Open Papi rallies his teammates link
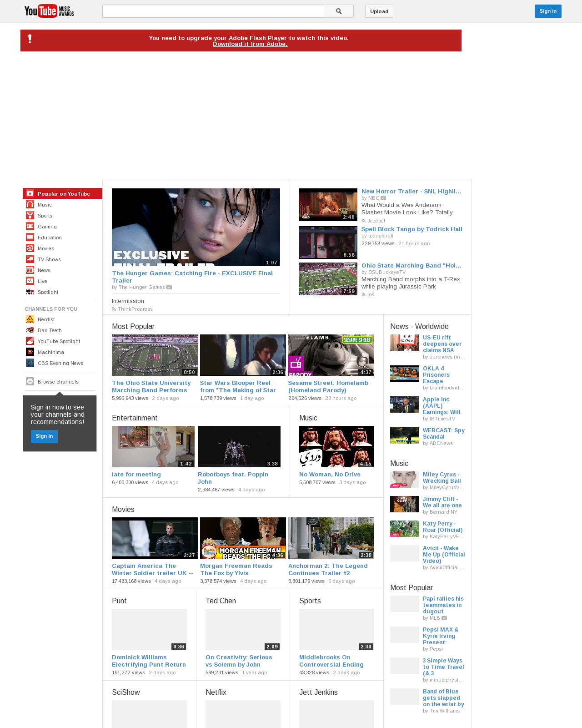This screenshot has height=728, width=582. (443, 605)
